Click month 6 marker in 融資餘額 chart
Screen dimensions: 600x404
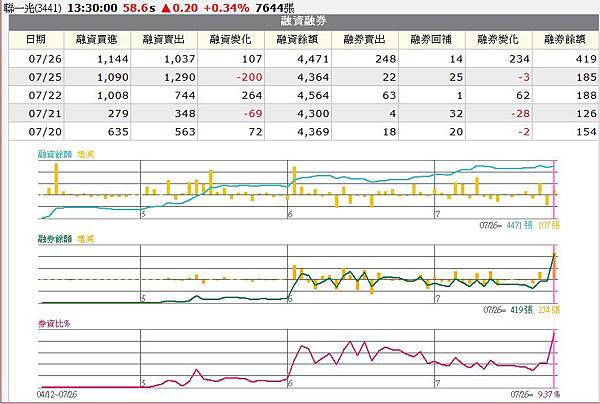click(x=290, y=214)
